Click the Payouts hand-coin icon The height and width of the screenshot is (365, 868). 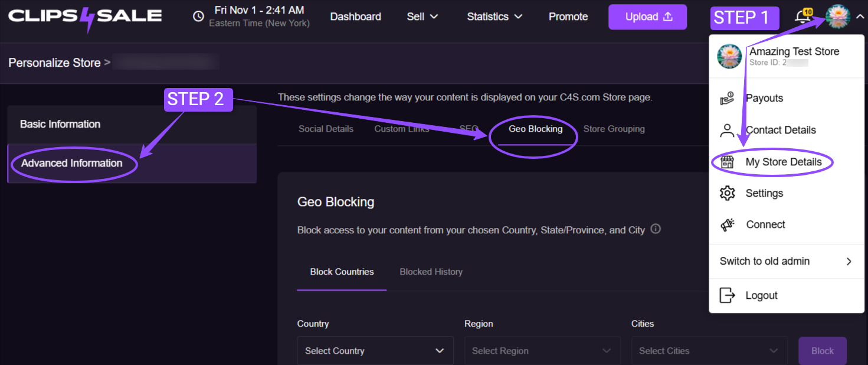pos(727,99)
